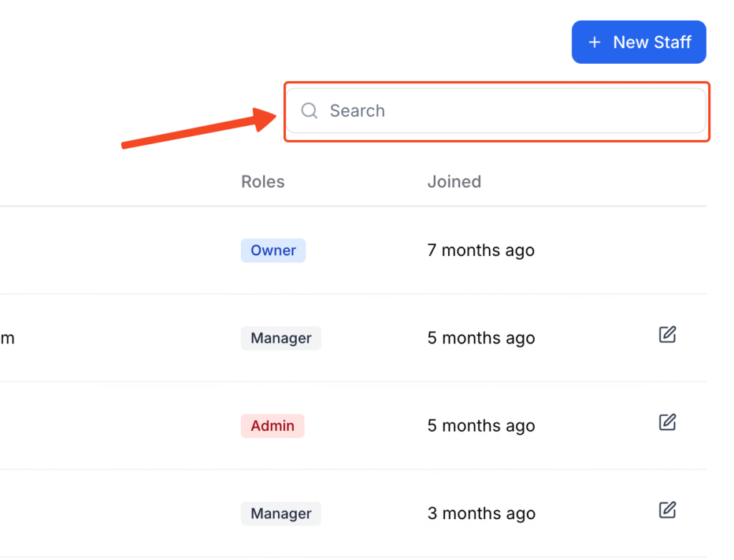The width and height of the screenshot is (734, 560).
Task: Click the magnifier icon in Search
Action: click(309, 111)
